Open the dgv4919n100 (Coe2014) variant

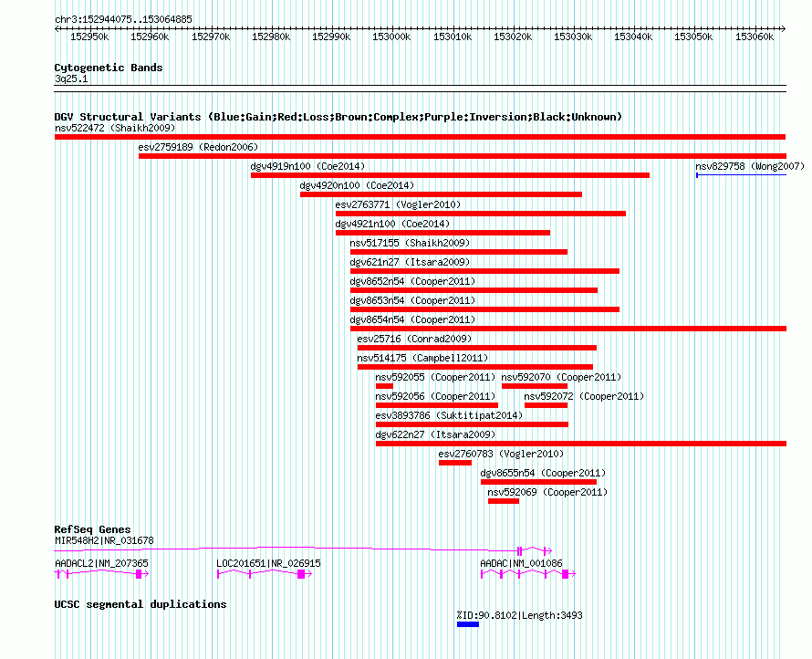(308, 166)
